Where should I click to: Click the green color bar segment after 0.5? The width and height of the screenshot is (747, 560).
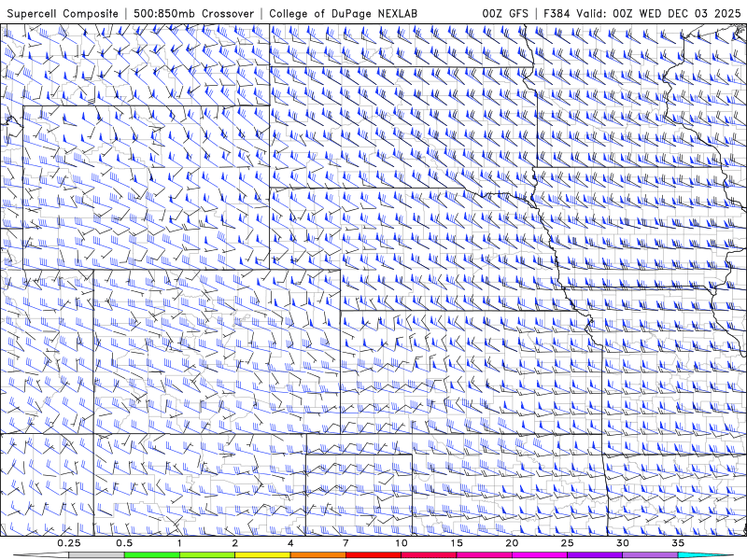pyautogui.click(x=152, y=555)
